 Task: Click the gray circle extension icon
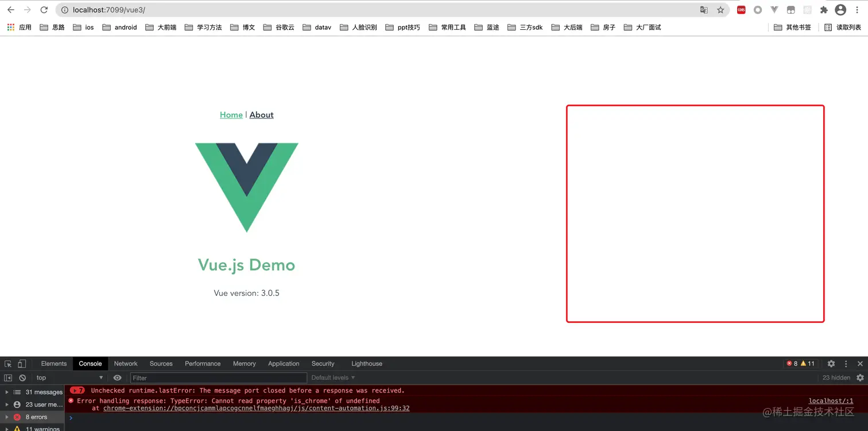pyautogui.click(x=758, y=10)
